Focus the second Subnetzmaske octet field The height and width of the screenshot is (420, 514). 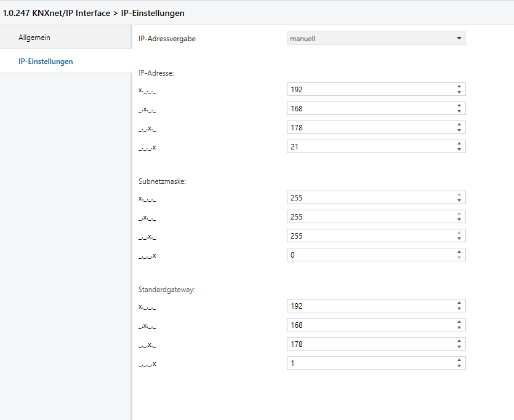pyautogui.click(x=369, y=217)
